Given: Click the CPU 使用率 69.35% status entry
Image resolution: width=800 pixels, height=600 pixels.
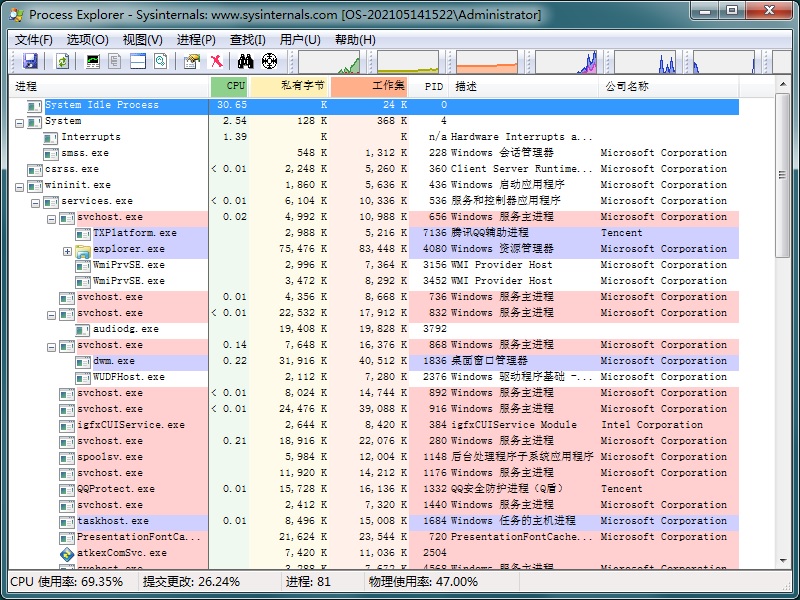Looking at the screenshot, I should (x=67, y=582).
